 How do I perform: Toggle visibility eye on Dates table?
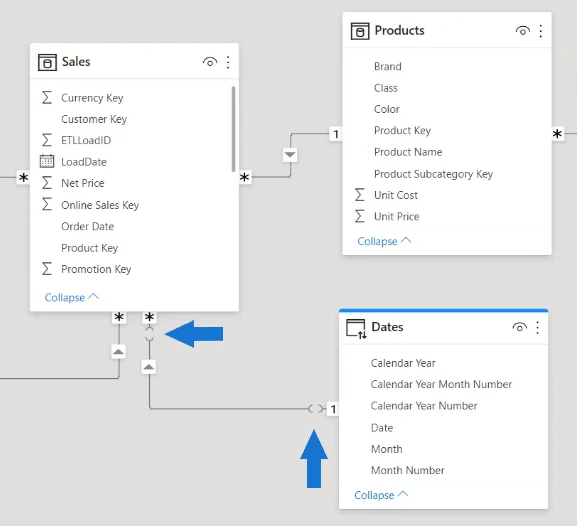coord(519,327)
